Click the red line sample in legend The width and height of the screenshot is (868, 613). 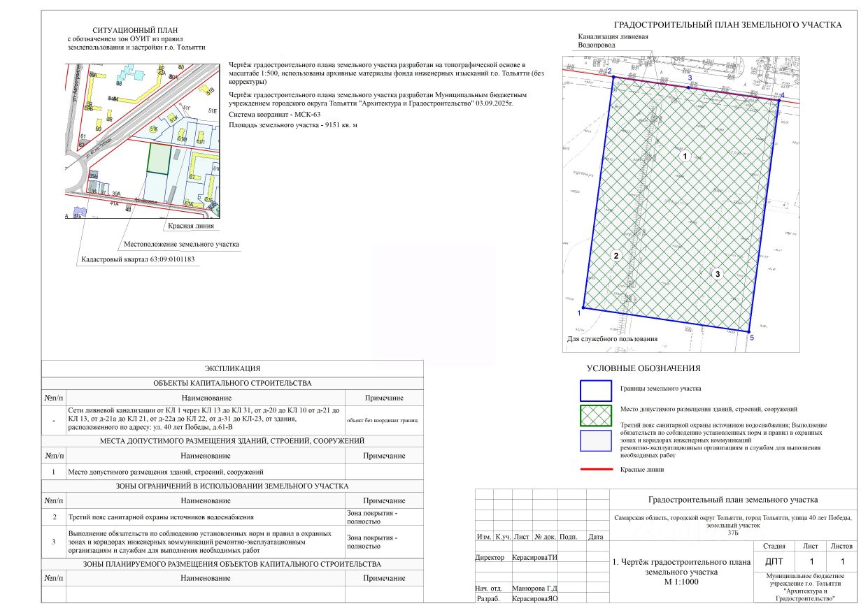tap(595, 470)
